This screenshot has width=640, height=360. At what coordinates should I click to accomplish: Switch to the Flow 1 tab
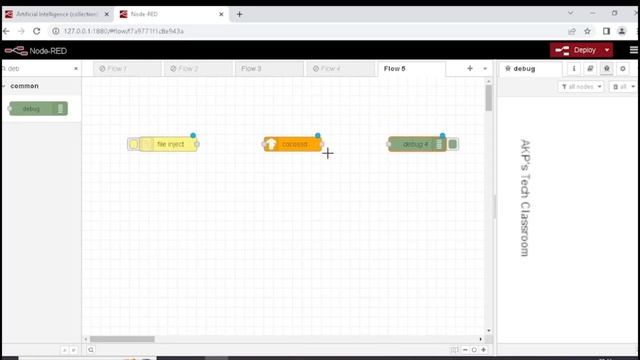127,69
